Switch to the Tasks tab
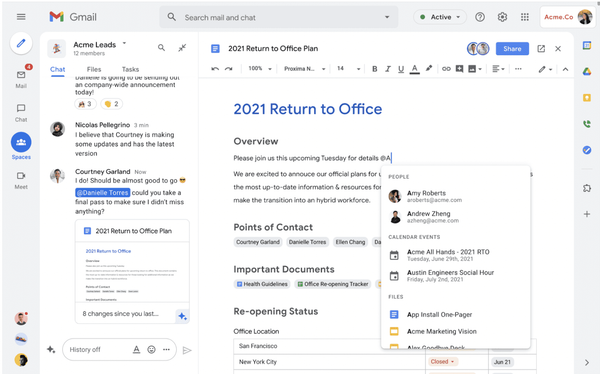600x374 pixels. point(130,69)
